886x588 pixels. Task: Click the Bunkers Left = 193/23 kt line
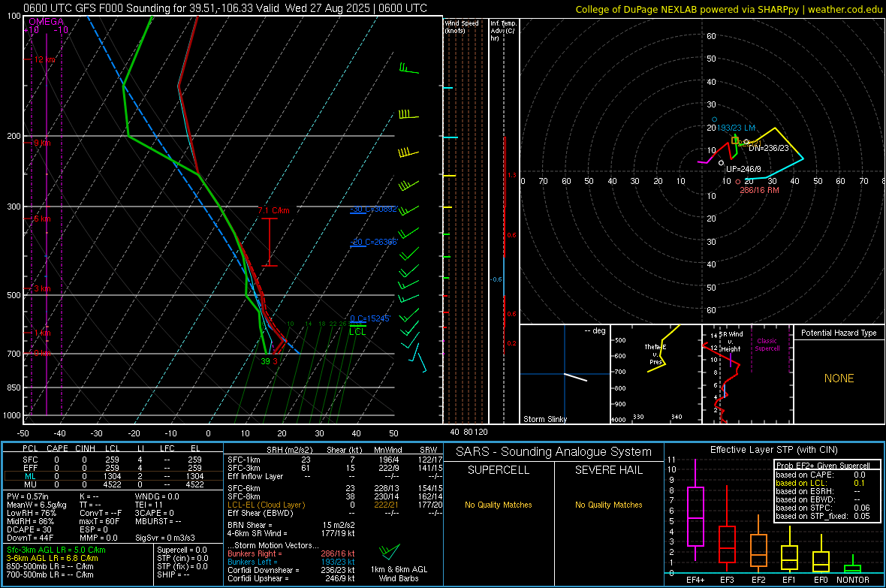[291, 562]
